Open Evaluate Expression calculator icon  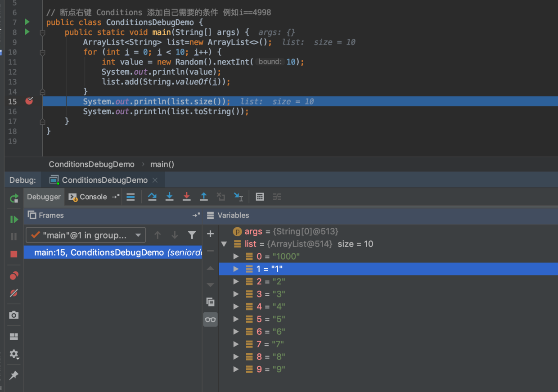pyautogui.click(x=260, y=197)
